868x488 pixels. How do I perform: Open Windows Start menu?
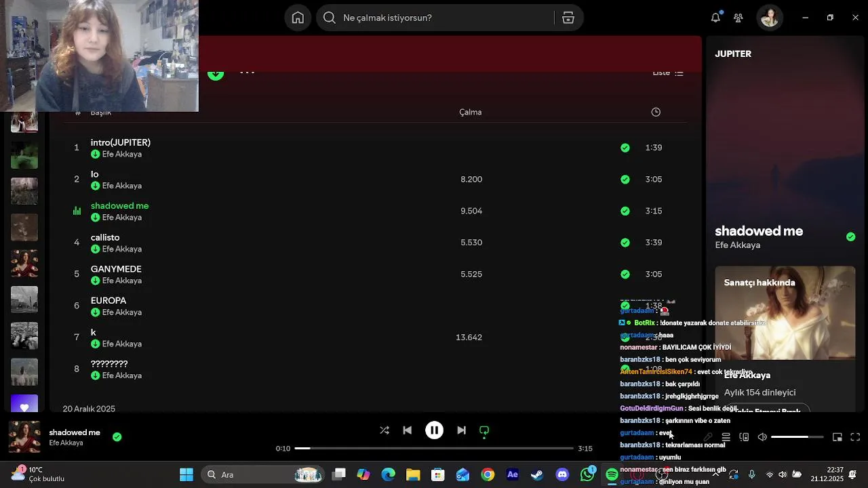coord(186,474)
